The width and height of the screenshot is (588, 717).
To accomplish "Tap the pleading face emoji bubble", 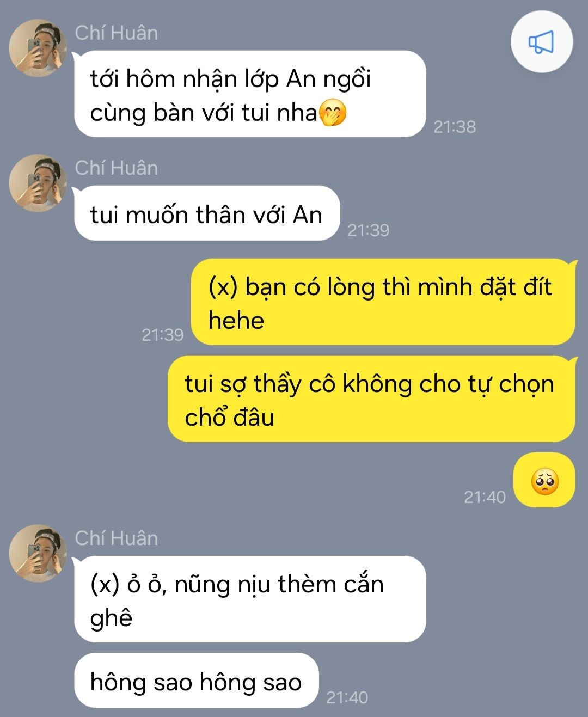I will point(544,480).
